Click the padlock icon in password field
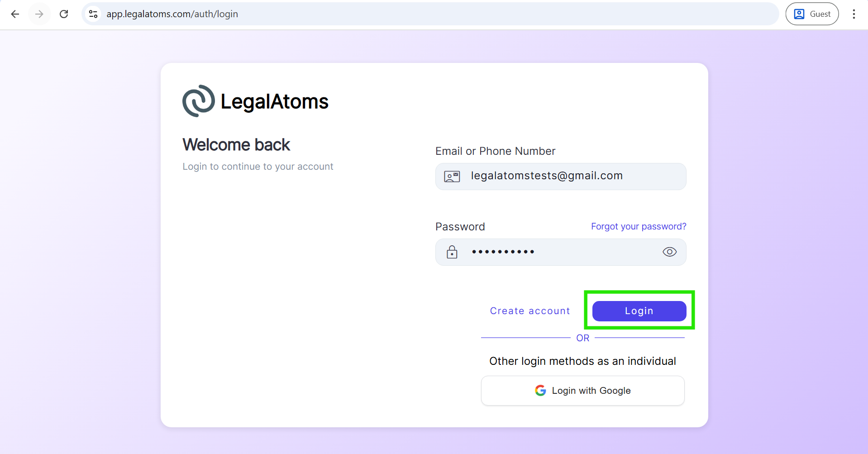Viewport: 868px width, 454px height. pos(452,252)
